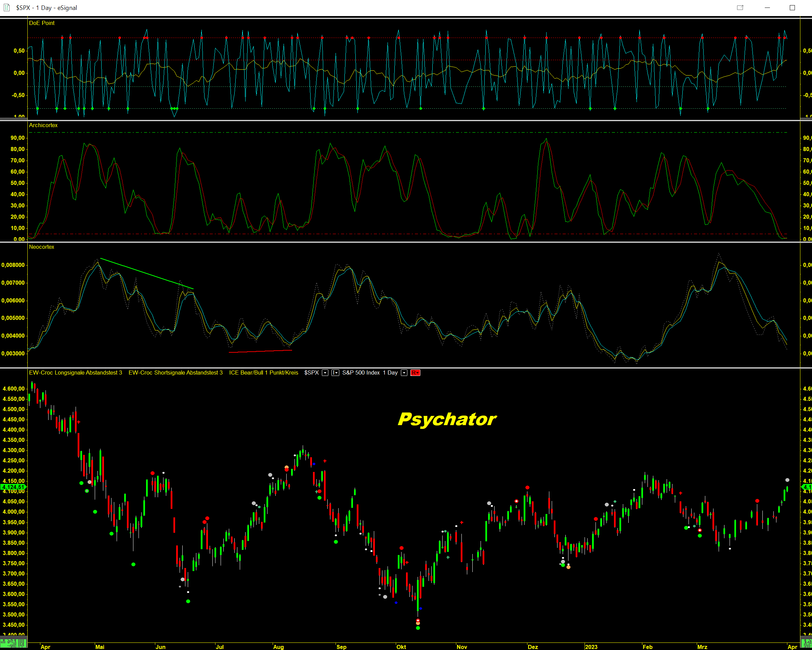Click ICE Bear/Bull 1 Punkt/Kreis study label
This screenshot has width=812, height=650.
264,373
